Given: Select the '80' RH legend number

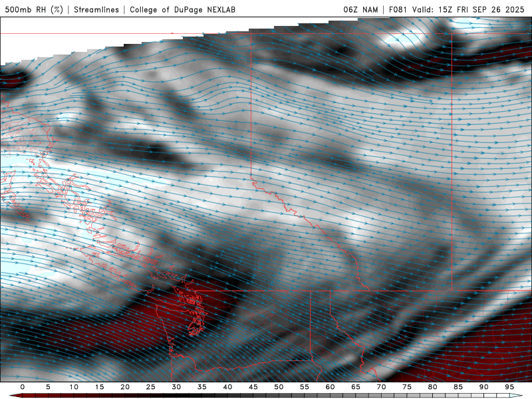Looking at the screenshot, I should pyautogui.click(x=432, y=387).
